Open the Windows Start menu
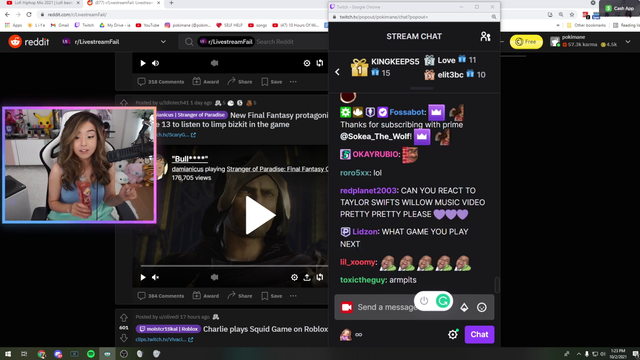 [x=8, y=354]
